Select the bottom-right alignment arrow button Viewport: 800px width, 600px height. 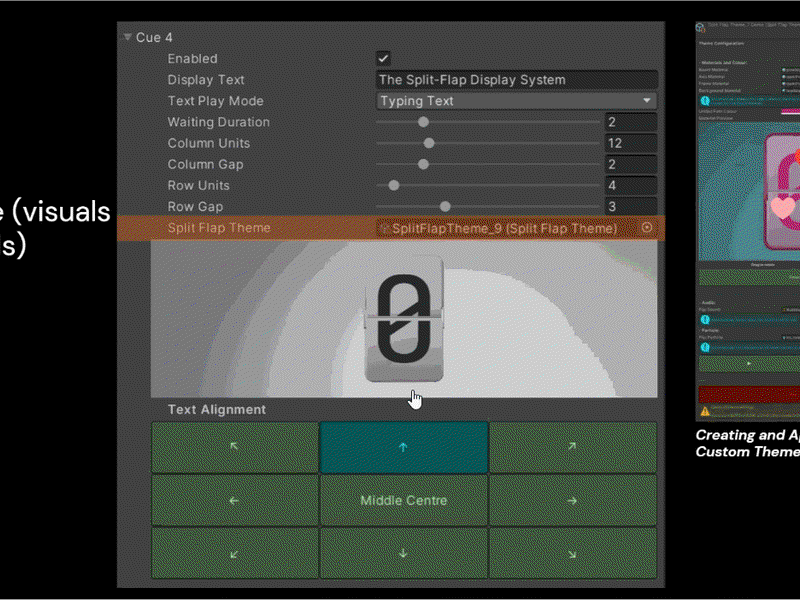coord(572,554)
